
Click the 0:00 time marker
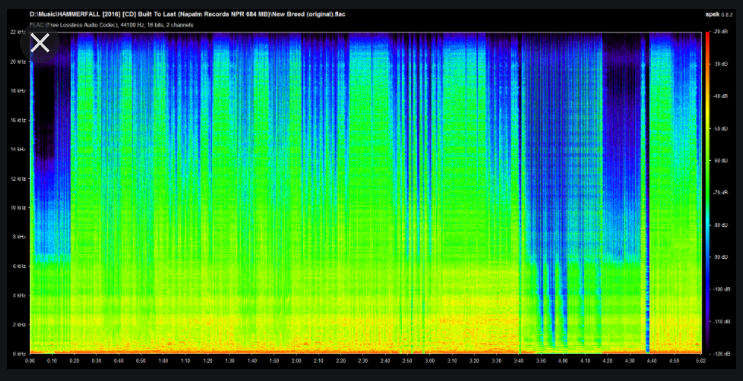(x=30, y=361)
